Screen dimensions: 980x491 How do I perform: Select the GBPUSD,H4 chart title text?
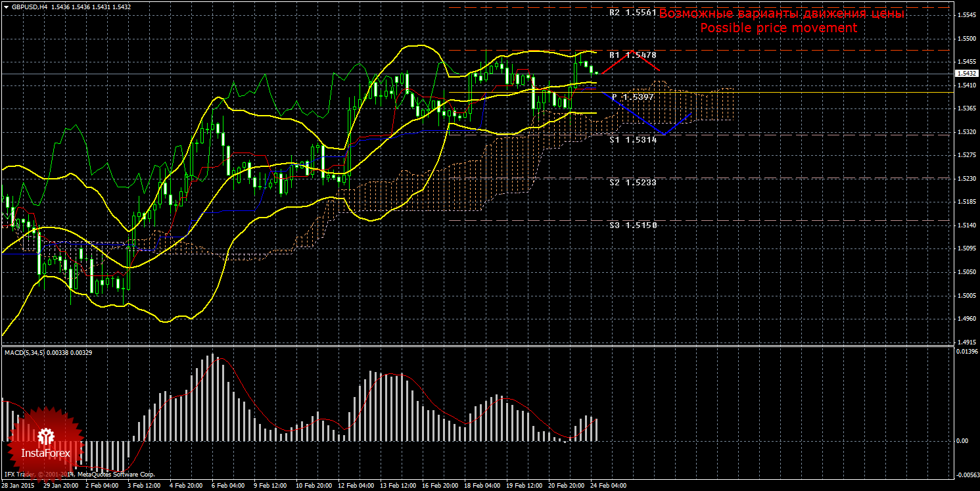tap(30, 7)
